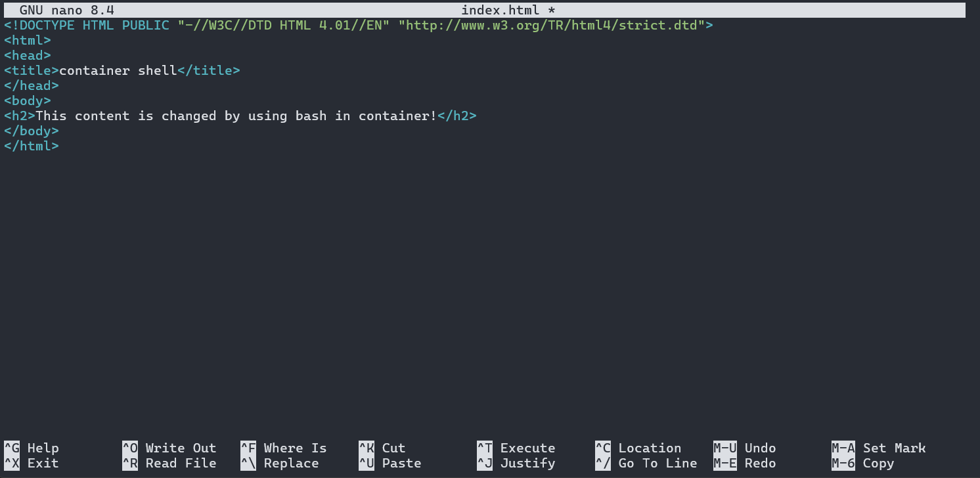Click the ^C Location shortcut
Viewport: 980px width, 478px height.
[x=638, y=448]
